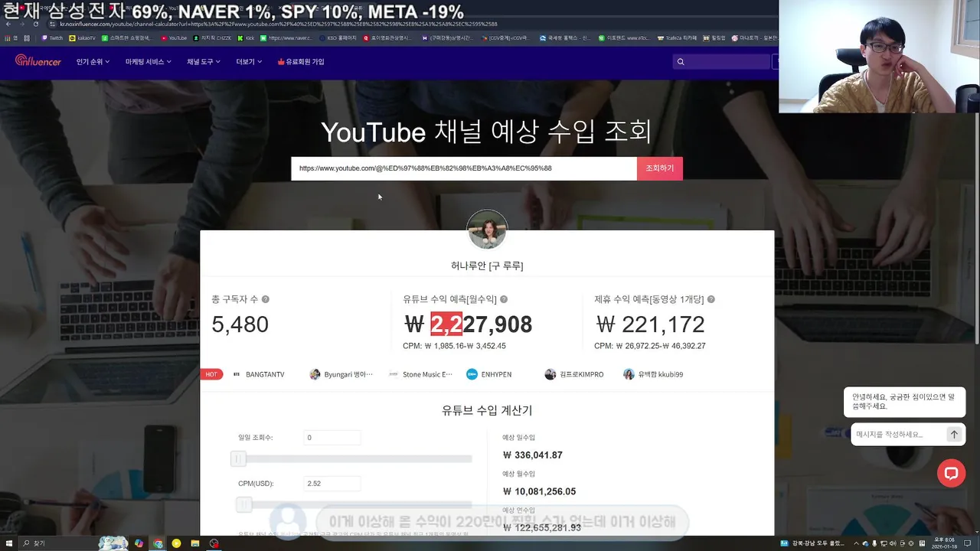Click the NoxInfluencer logo
The height and width of the screenshot is (551, 980).
(x=38, y=61)
